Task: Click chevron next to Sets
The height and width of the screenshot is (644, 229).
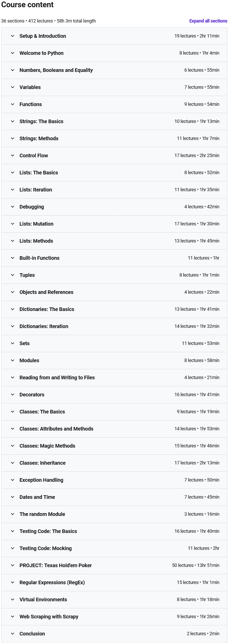Action: (x=12, y=343)
